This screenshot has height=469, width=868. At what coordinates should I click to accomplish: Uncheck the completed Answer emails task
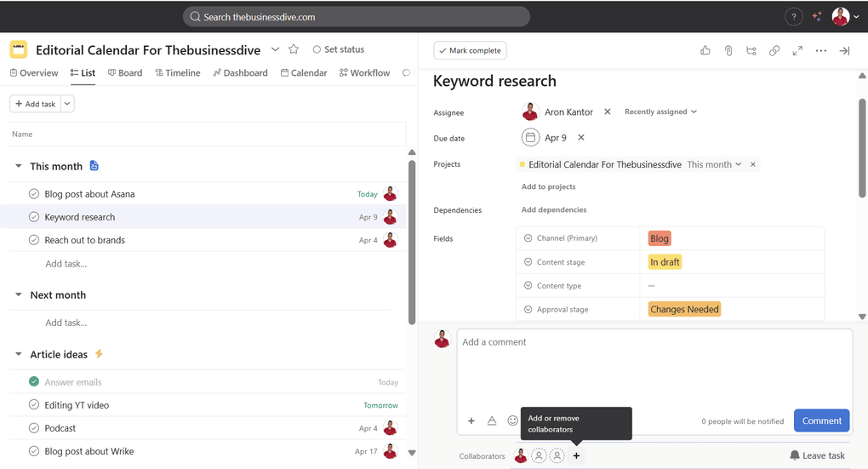(x=34, y=381)
